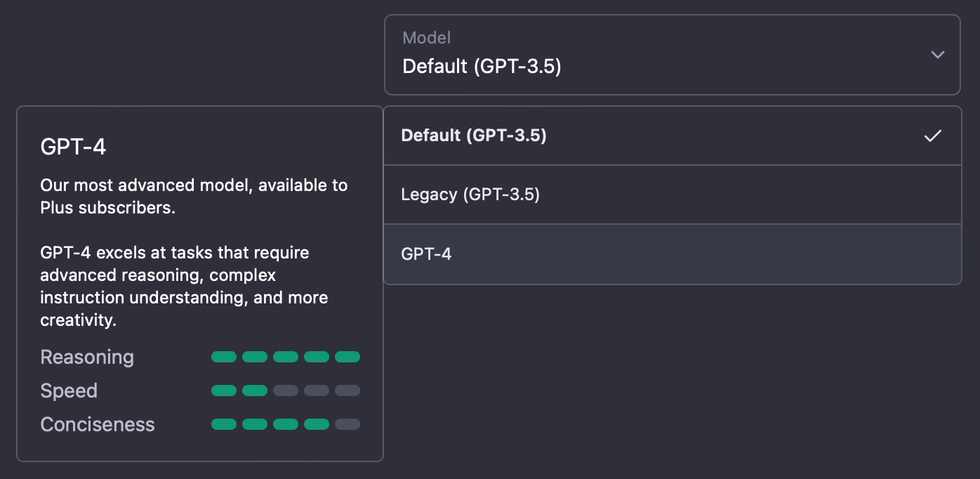Click the checkmark beside Default (GPT-3.5)
Image resolution: width=980 pixels, height=479 pixels.
(932, 136)
